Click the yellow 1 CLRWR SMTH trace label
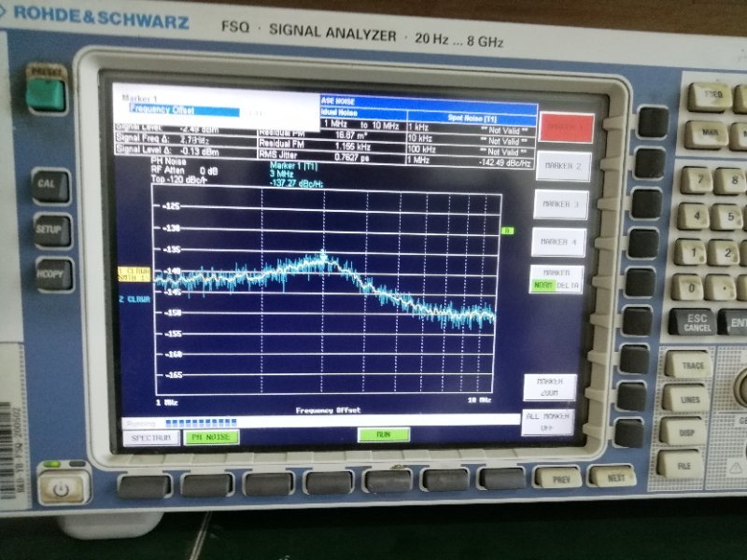747x560 pixels. pos(134,274)
